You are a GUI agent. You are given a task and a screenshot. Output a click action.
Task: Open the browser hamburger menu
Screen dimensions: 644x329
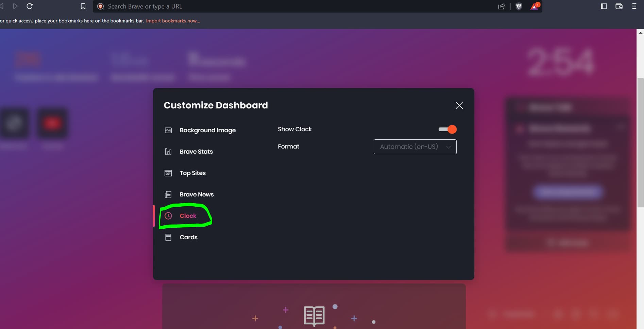tap(634, 6)
